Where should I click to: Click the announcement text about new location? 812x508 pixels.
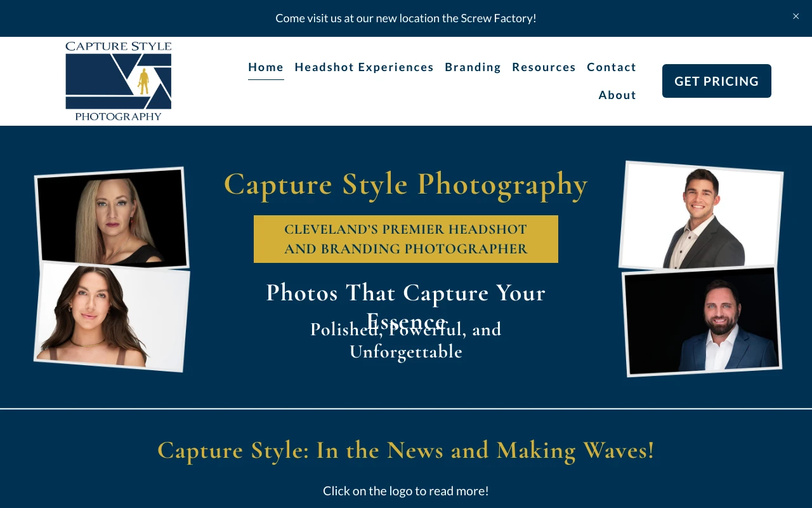tap(406, 18)
